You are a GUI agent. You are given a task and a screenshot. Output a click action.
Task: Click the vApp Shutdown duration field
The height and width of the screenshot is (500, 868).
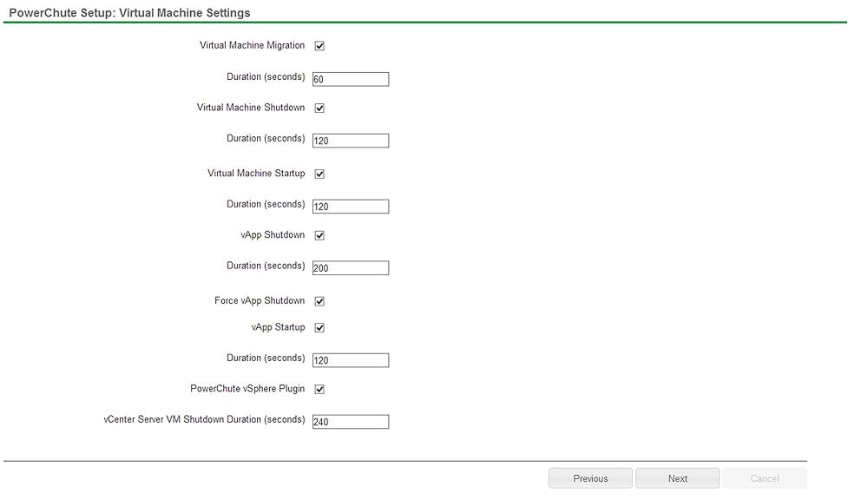coord(351,268)
